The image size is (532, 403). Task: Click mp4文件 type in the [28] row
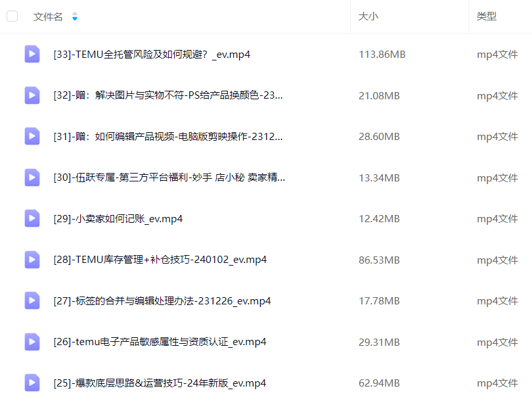point(497,260)
